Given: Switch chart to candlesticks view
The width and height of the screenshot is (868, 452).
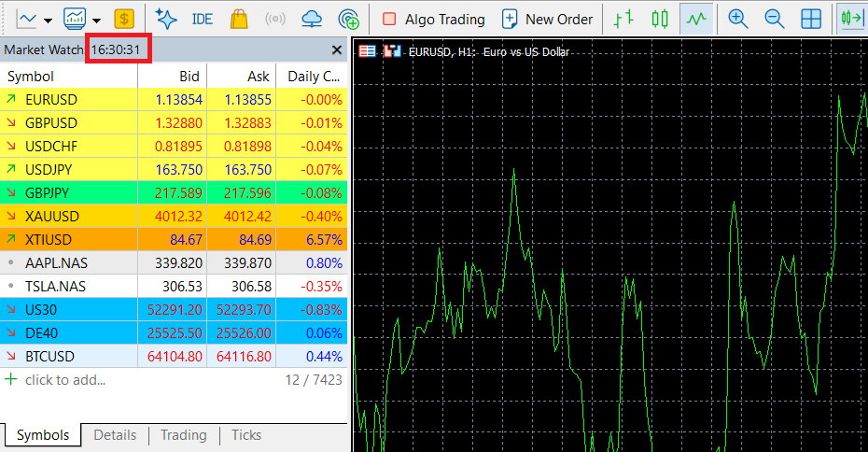Looking at the screenshot, I should click(x=659, y=20).
